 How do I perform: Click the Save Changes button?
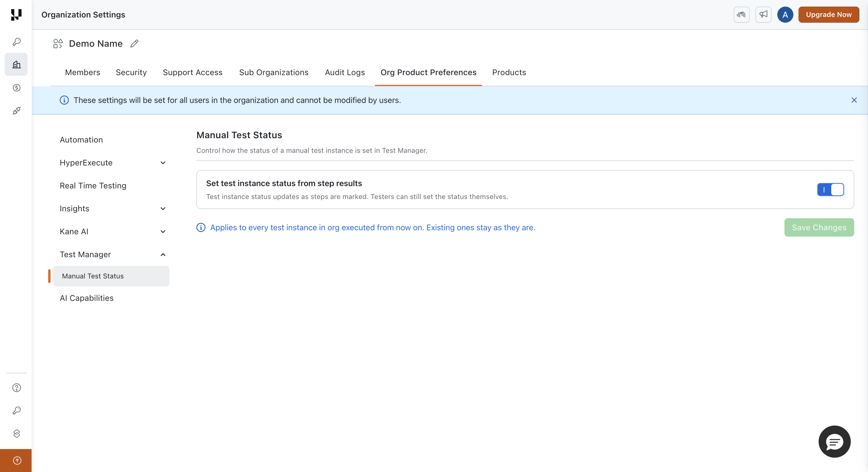[x=819, y=228]
